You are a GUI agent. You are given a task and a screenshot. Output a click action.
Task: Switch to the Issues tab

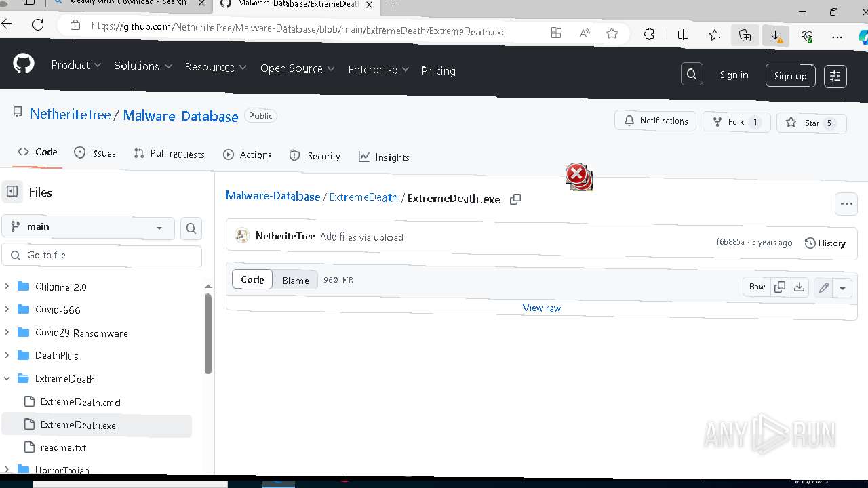pyautogui.click(x=95, y=153)
